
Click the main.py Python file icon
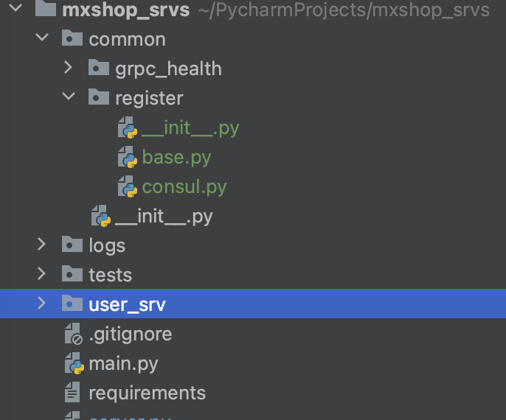coord(74,363)
